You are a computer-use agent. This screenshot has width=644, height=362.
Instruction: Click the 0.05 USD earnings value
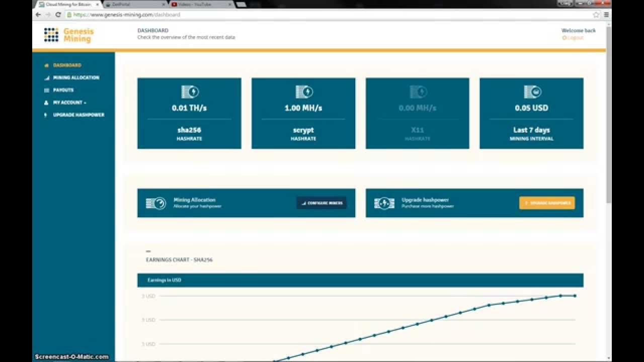[x=531, y=108]
